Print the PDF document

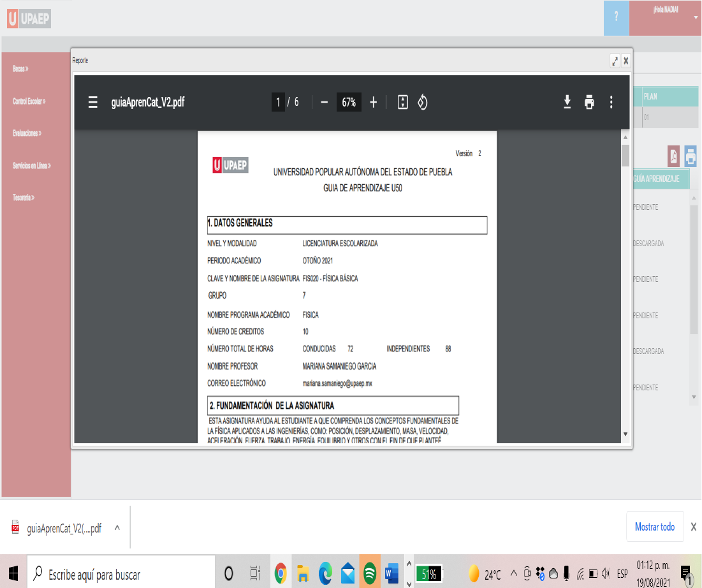click(x=589, y=102)
